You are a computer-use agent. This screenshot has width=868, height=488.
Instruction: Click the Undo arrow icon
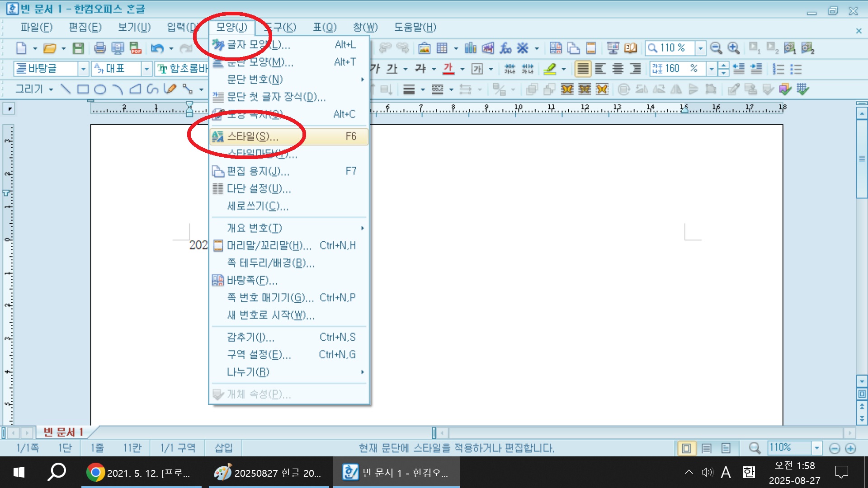(x=157, y=48)
